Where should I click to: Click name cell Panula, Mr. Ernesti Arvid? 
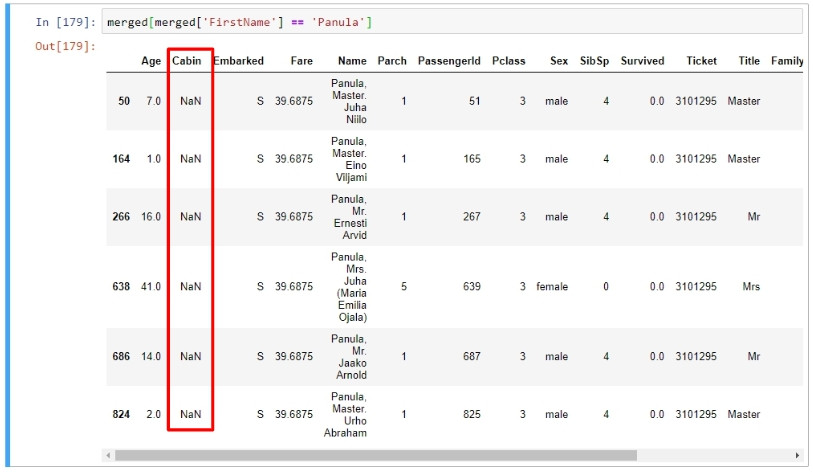click(x=349, y=217)
